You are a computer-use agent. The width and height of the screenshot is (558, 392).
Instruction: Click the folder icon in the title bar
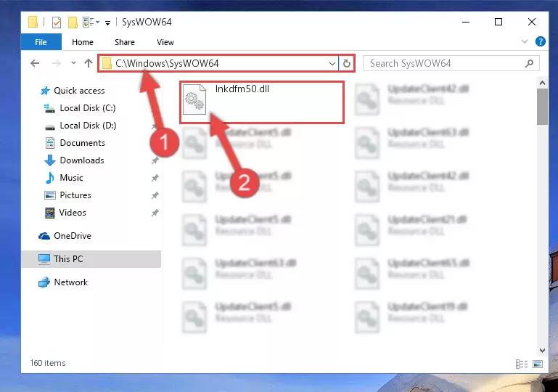[33, 22]
